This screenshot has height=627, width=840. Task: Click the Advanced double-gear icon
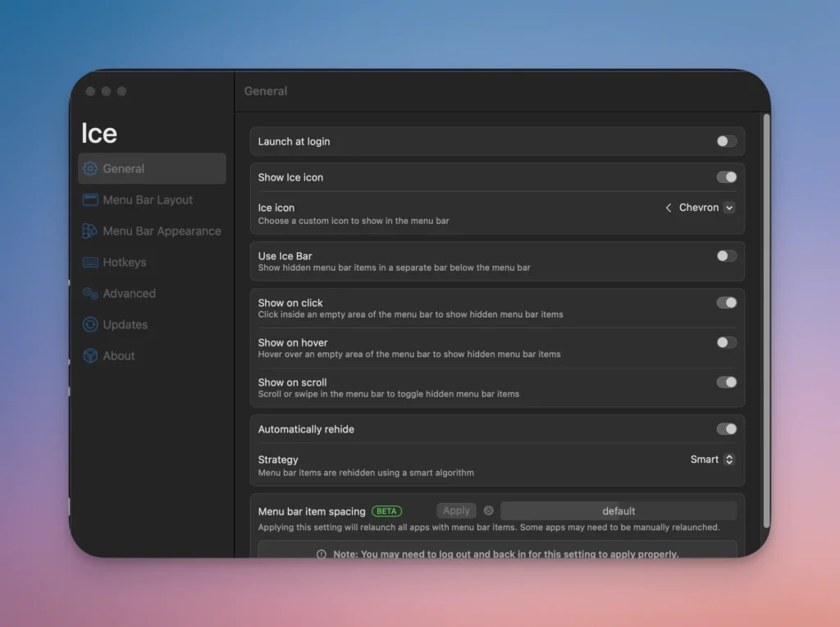[90, 294]
